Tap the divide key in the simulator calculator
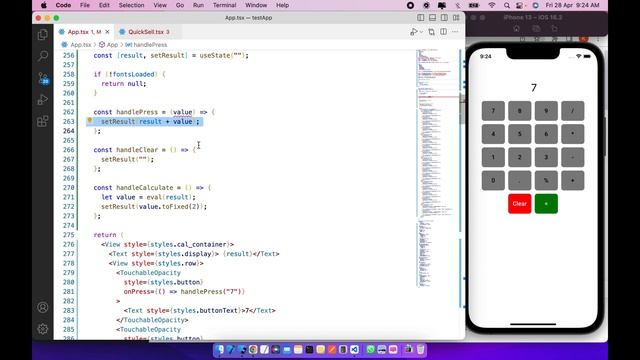Image resolution: width=640 pixels, height=360 pixels. (x=573, y=111)
